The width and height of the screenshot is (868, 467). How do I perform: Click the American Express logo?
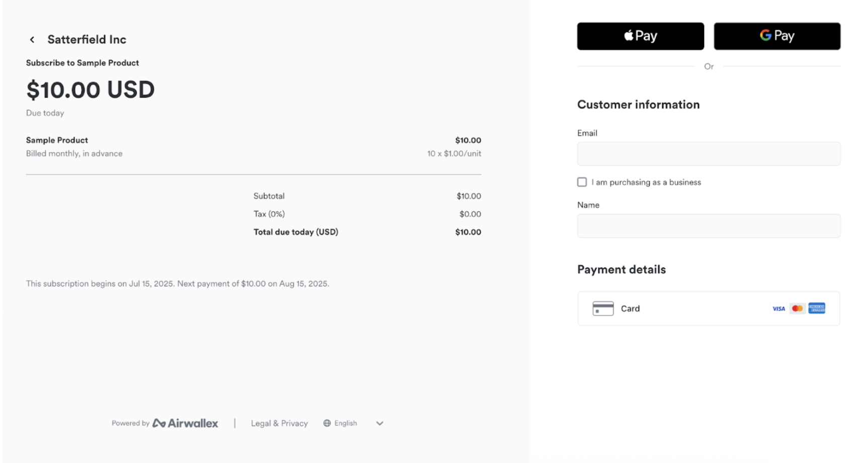[x=817, y=308]
